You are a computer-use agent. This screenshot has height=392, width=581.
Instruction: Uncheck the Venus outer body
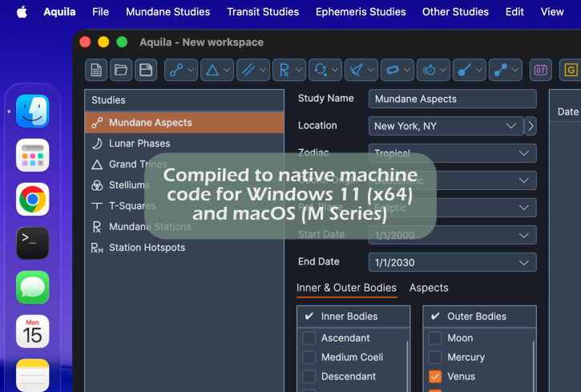tap(435, 377)
